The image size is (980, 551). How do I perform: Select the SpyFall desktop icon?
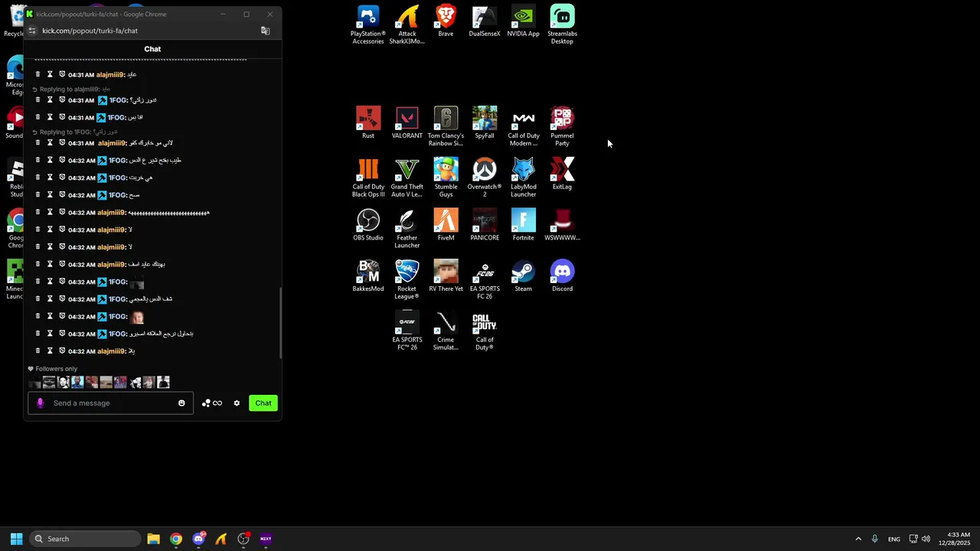(485, 122)
